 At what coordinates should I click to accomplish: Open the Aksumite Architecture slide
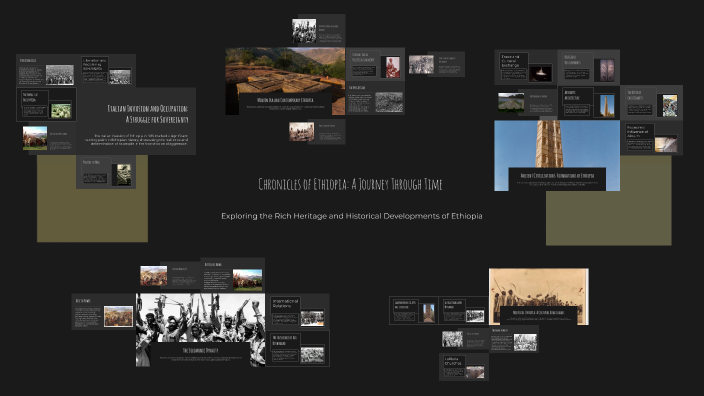(589, 103)
